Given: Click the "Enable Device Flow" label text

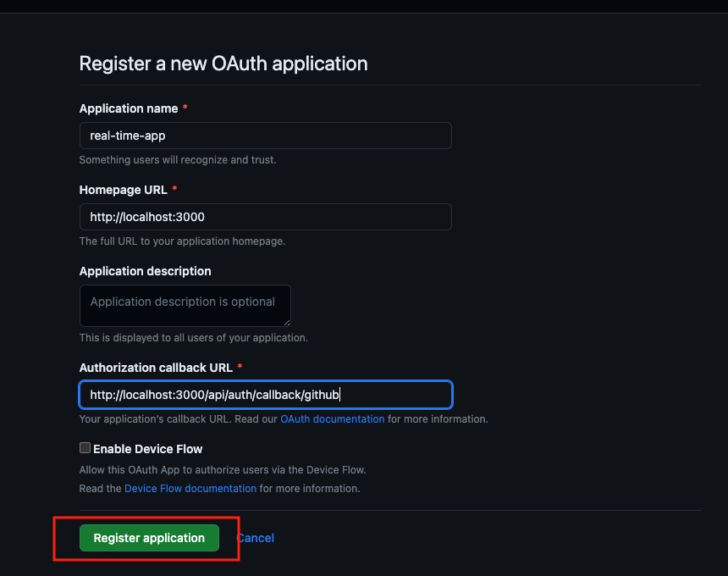Looking at the screenshot, I should (148, 449).
